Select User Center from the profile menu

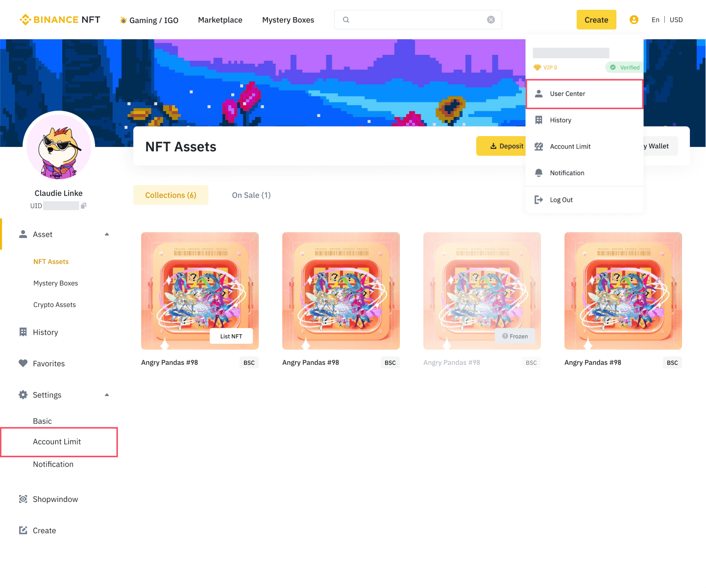[x=584, y=94]
